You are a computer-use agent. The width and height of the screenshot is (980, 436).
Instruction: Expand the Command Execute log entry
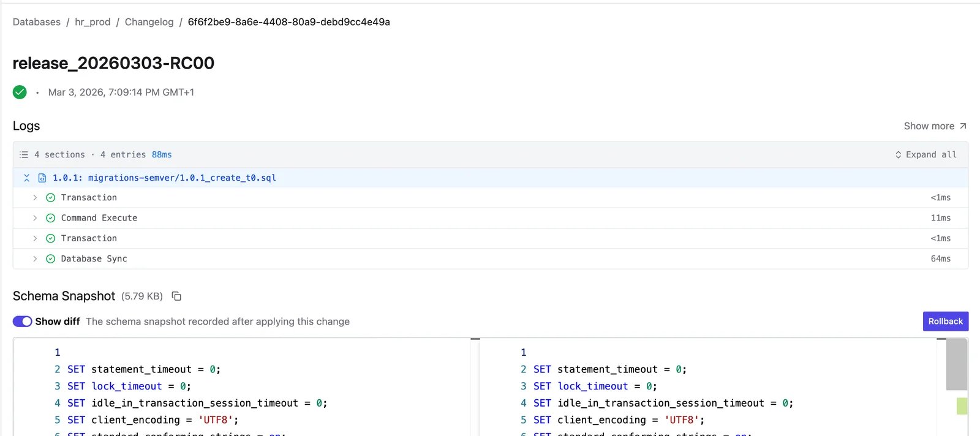coord(35,218)
